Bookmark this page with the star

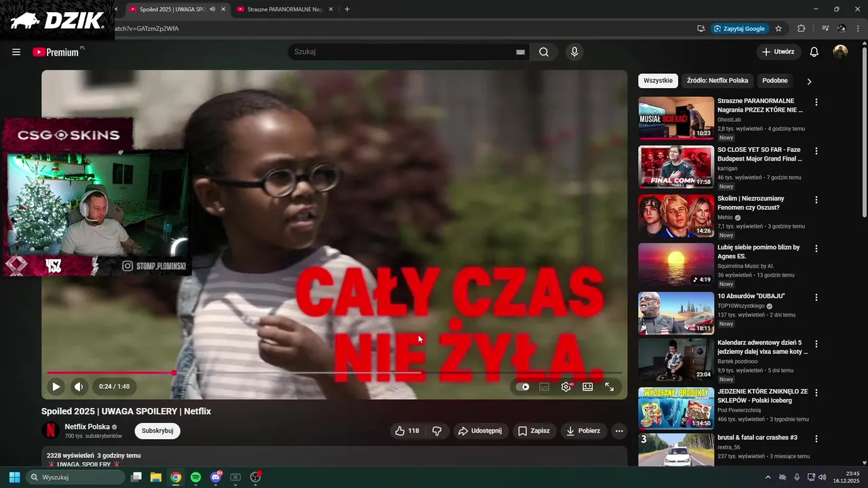coord(778,28)
